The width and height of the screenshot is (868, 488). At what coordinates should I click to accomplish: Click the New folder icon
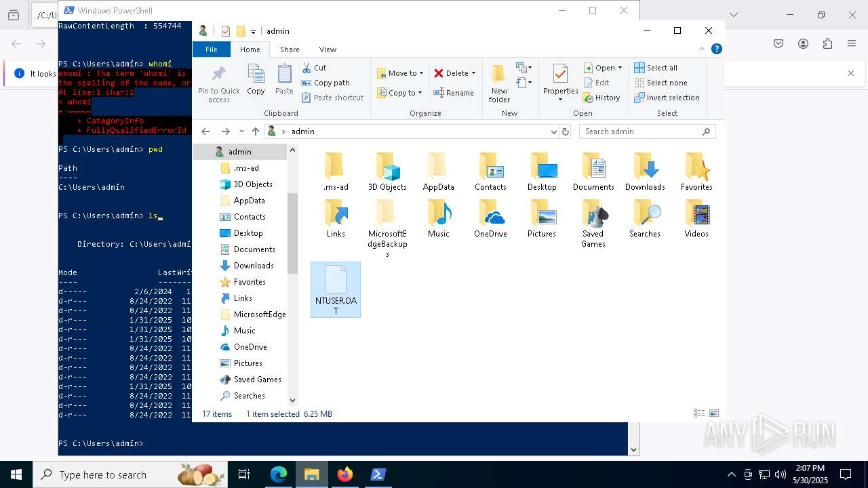point(499,83)
